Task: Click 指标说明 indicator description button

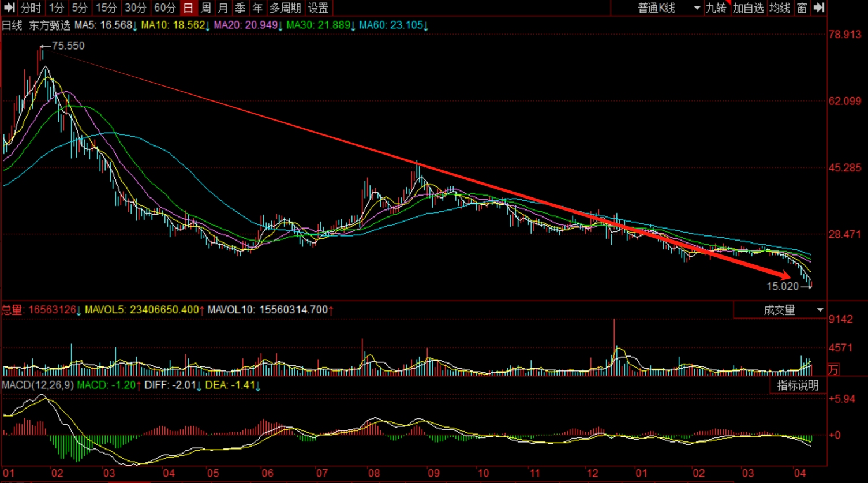Action: point(798,385)
